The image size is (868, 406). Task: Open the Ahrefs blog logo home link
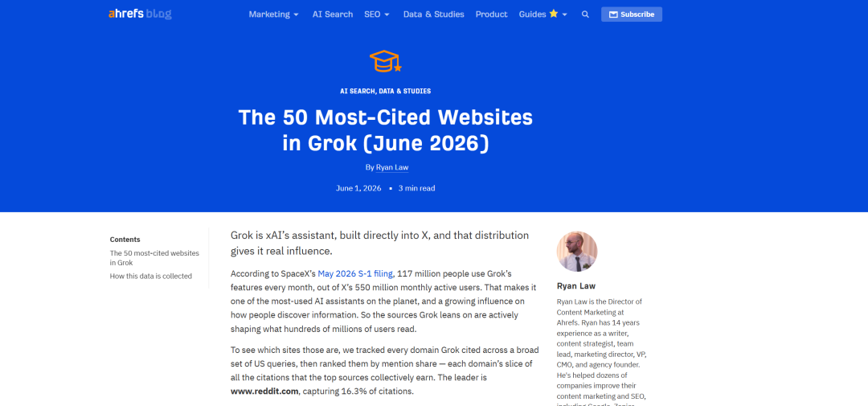[140, 14]
